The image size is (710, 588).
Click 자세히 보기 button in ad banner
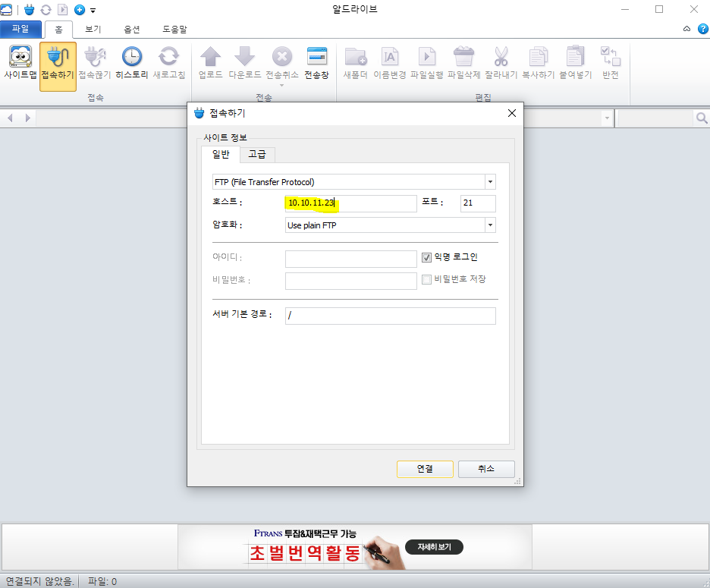(434, 547)
